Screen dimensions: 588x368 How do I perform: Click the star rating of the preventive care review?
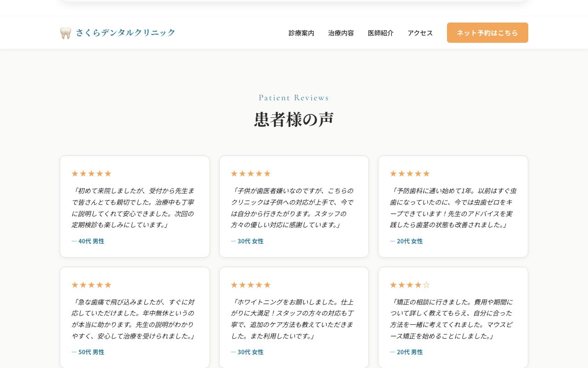pos(409,173)
